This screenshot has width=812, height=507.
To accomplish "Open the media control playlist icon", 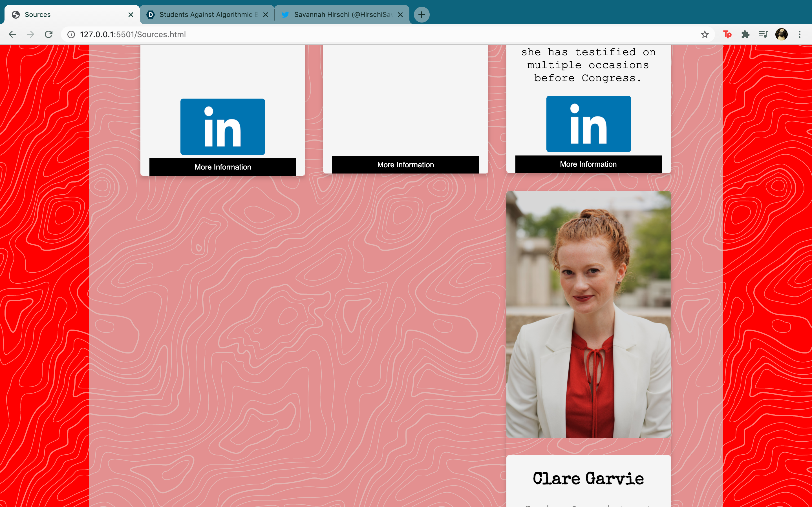I will pos(763,34).
